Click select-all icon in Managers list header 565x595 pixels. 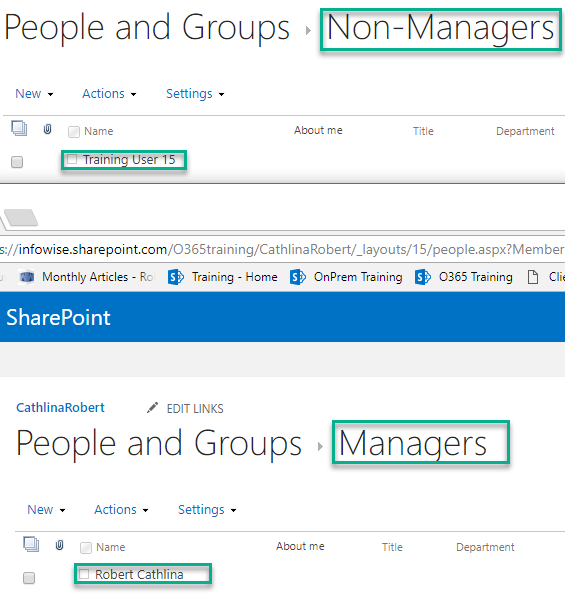31,544
